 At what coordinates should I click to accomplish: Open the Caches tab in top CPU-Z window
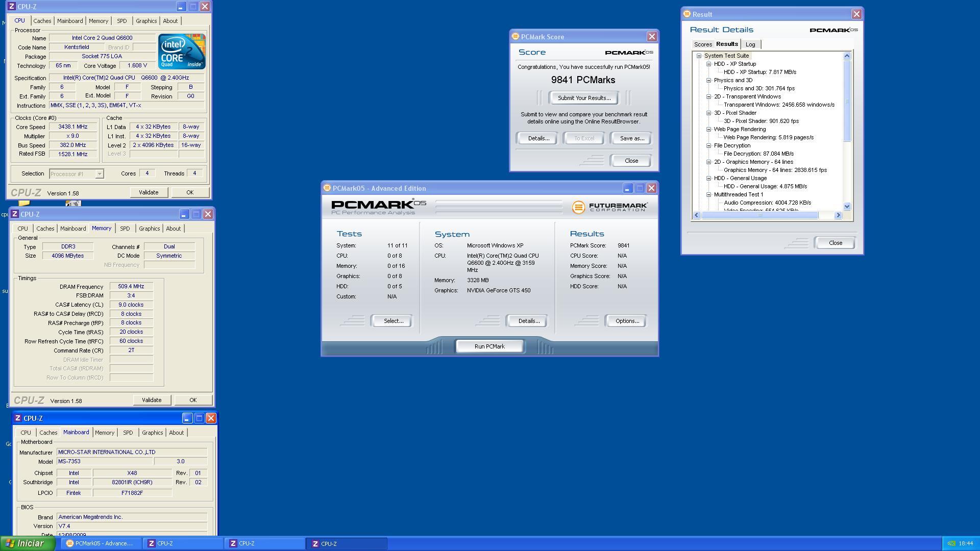[42, 21]
